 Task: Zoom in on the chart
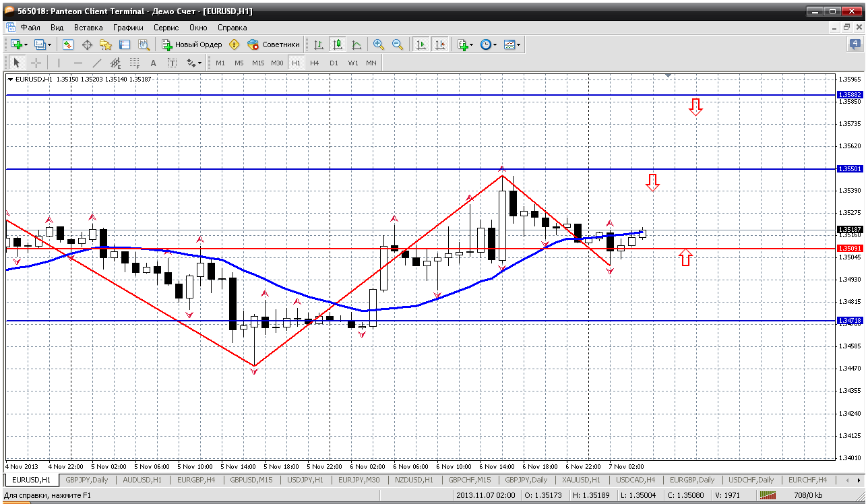point(379,44)
